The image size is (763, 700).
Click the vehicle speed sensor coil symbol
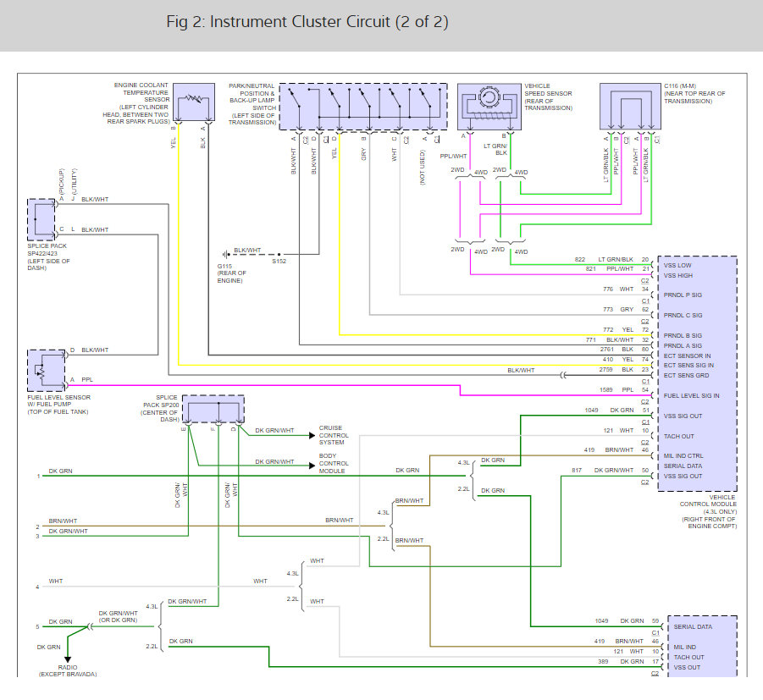pos(489,107)
